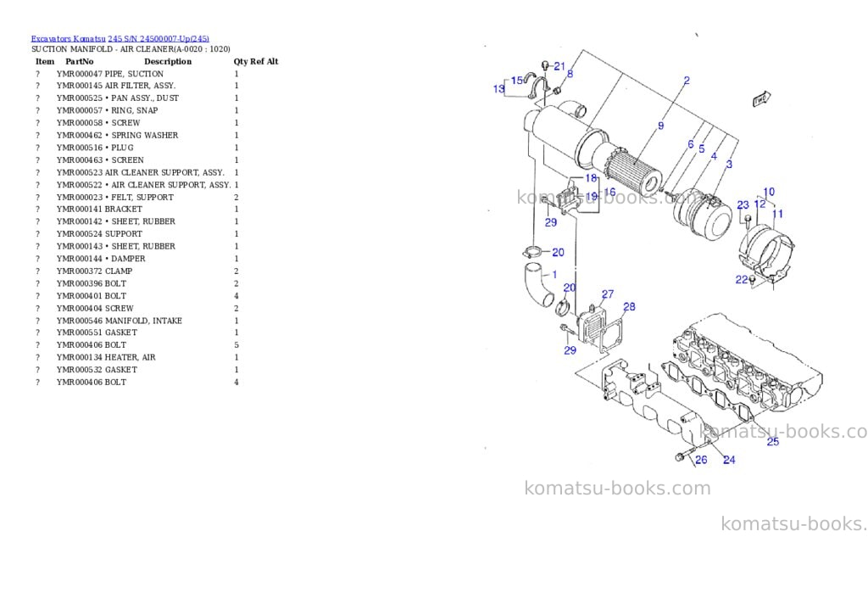Click callout number 3 in the diagram

tap(729, 164)
